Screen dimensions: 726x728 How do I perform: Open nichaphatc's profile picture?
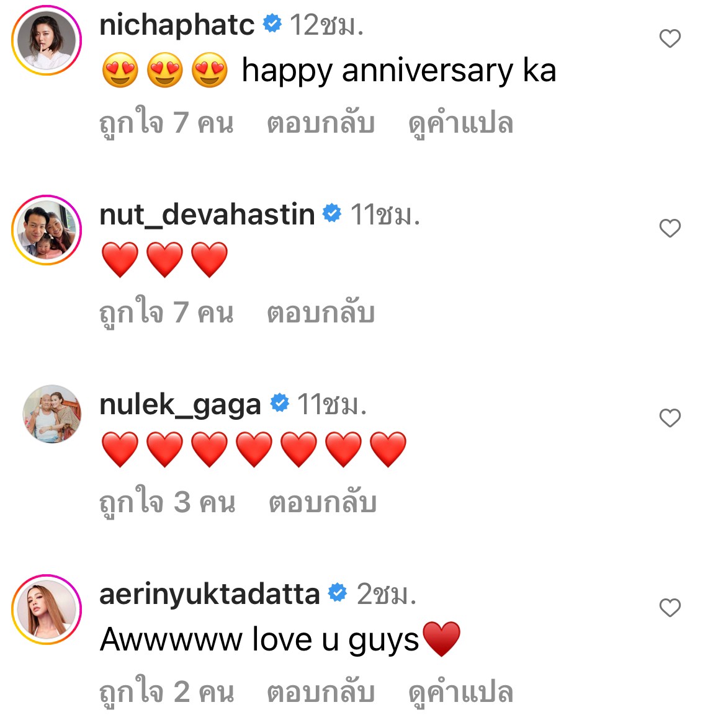pyautogui.click(x=47, y=40)
